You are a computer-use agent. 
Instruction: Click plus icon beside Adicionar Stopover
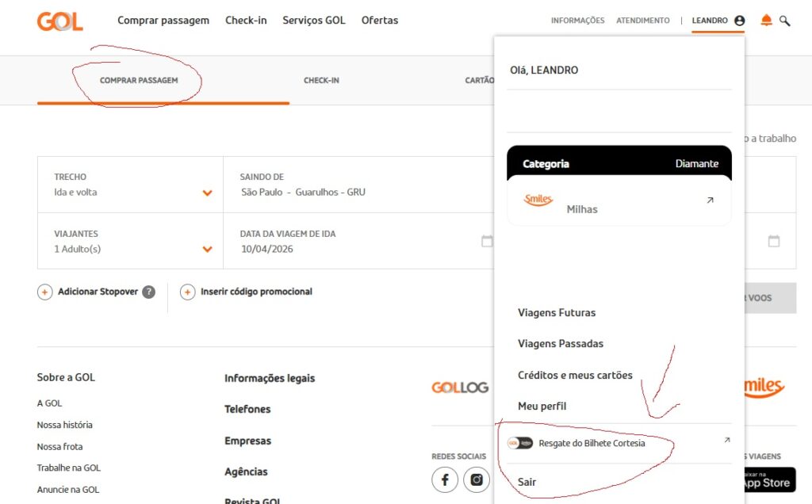[45, 292]
